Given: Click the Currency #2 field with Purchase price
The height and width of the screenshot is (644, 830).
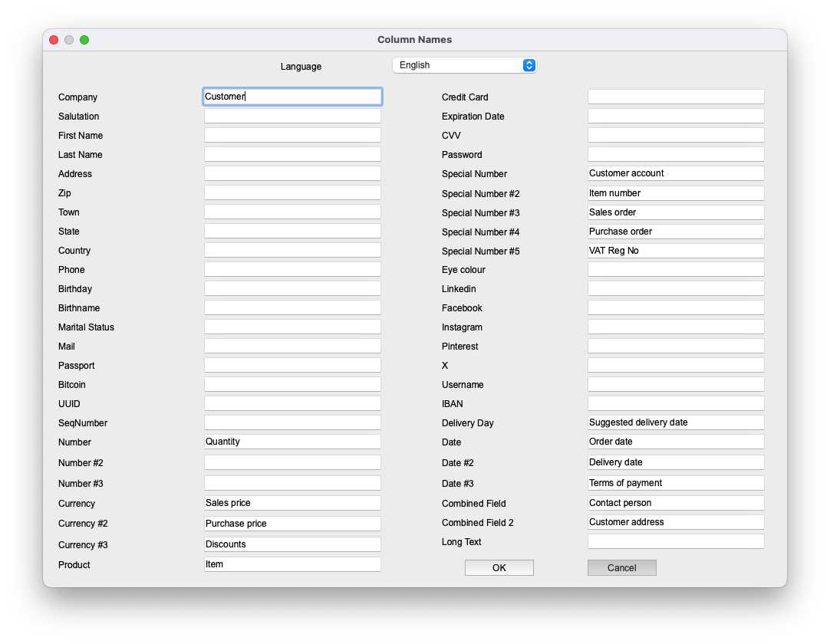Looking at the screenshot, I should point(292,524).
